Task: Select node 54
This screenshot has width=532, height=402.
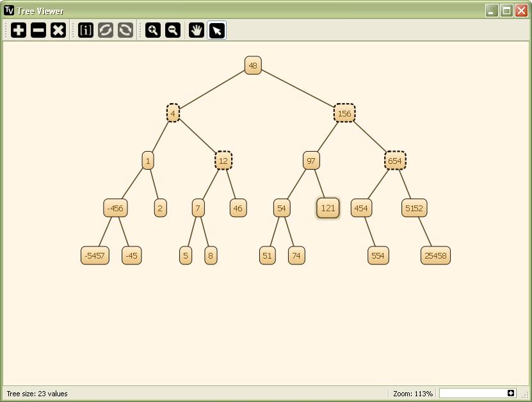Action: pos(282,208)
